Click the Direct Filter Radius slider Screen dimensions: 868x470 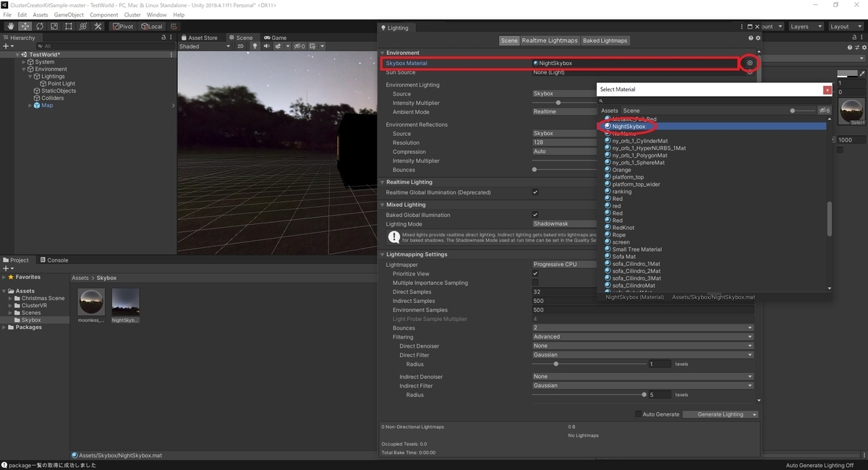(x=556, y=364)
